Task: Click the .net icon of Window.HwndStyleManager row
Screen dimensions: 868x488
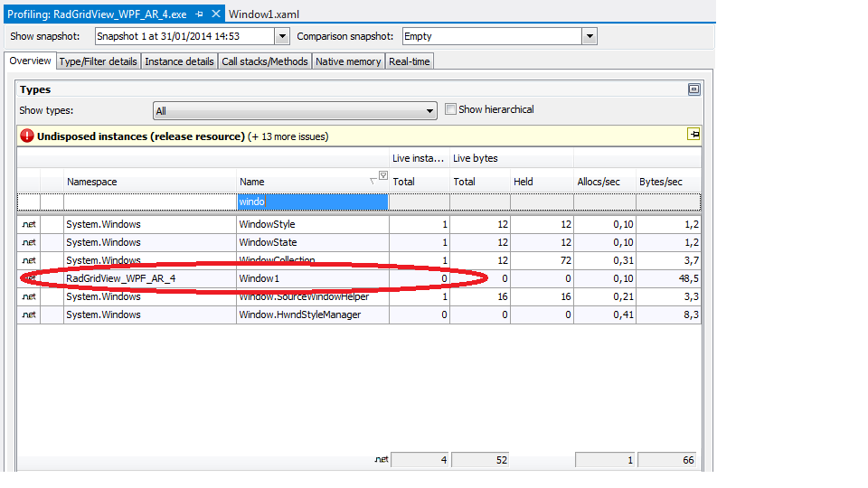Action: pos(29,314)
